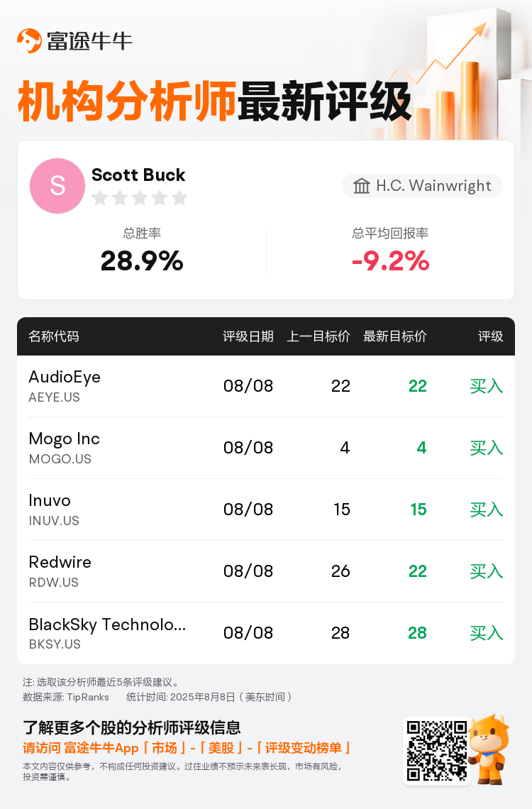
Task: Open the Mogo Inc MOGO.US row
Action: (266, 448)
